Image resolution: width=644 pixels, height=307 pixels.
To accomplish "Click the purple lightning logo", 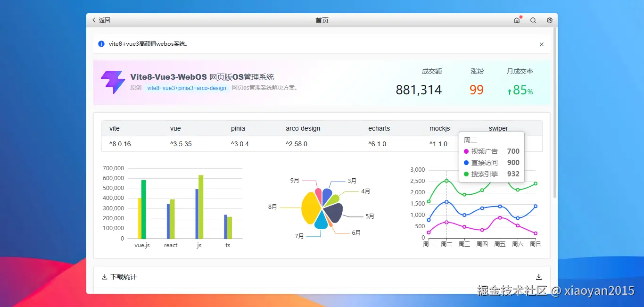I will pos(113,82).
